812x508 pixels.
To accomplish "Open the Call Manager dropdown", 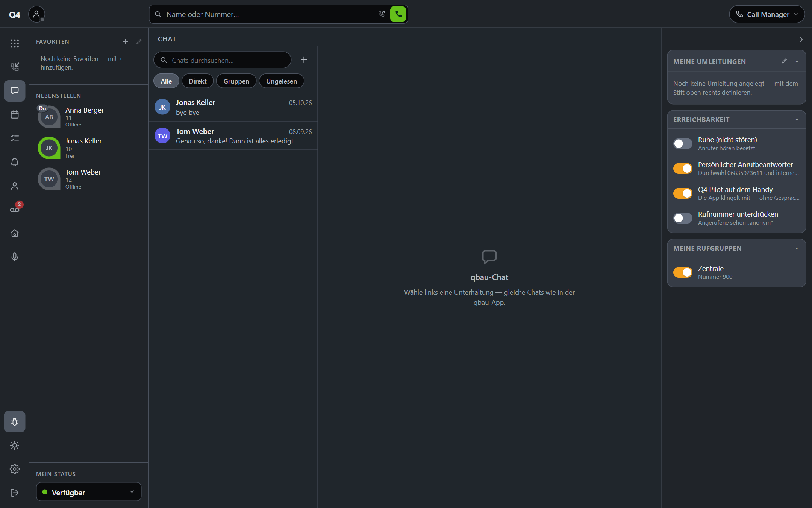I will (767, 14).
